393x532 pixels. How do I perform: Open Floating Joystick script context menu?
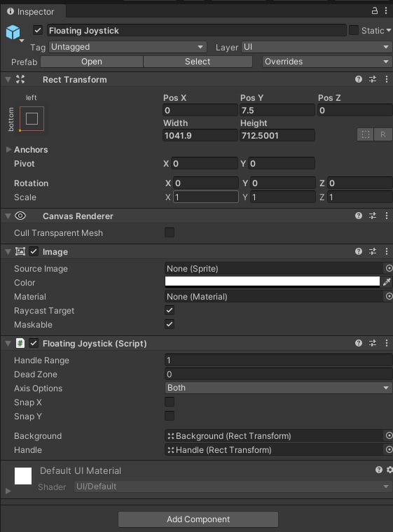pos(387,343)
